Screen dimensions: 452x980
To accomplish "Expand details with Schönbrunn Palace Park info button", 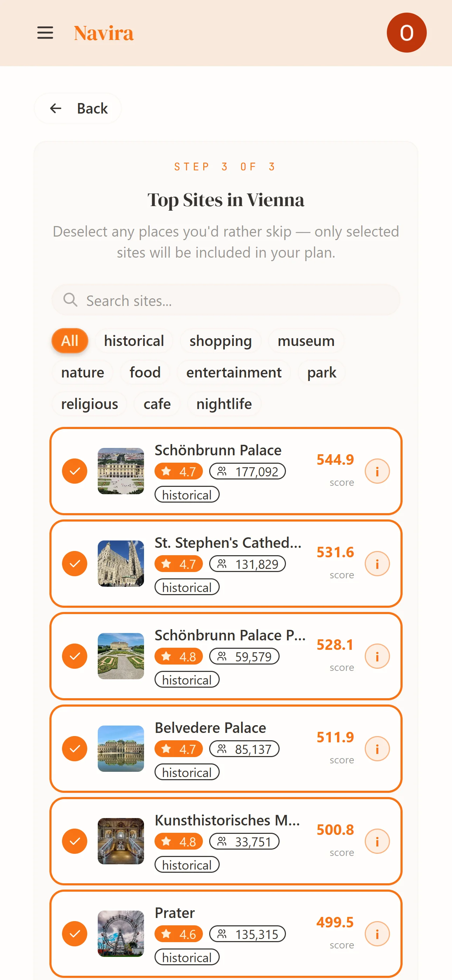I will click(x=377, y=656).
